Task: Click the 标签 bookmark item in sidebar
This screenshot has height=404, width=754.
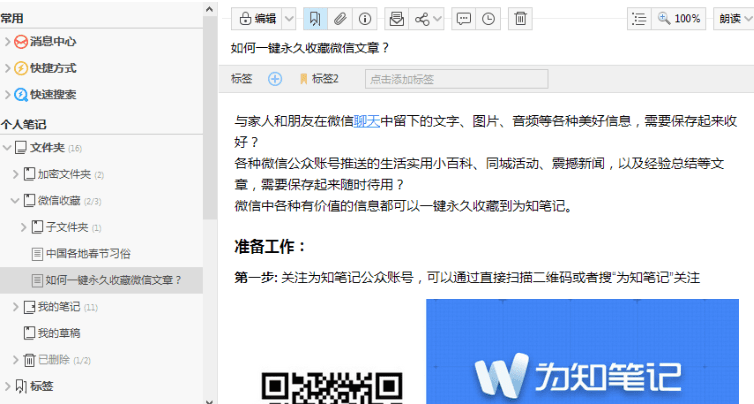Action: tap(34, 386)
